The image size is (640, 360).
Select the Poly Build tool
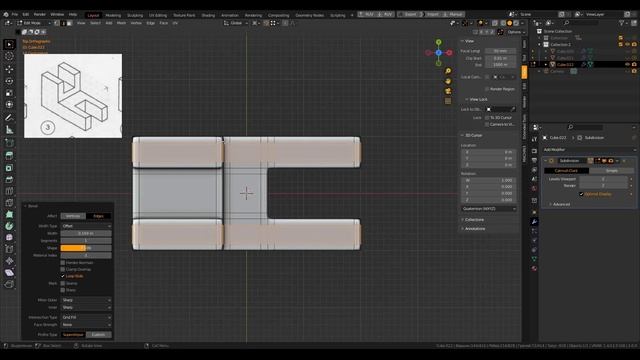[9, 214]
